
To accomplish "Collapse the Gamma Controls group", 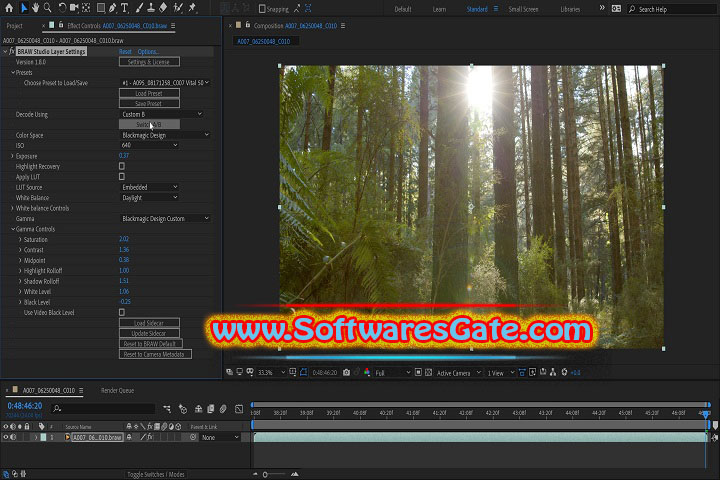I will pyautogui.click(x=12, y=229).
